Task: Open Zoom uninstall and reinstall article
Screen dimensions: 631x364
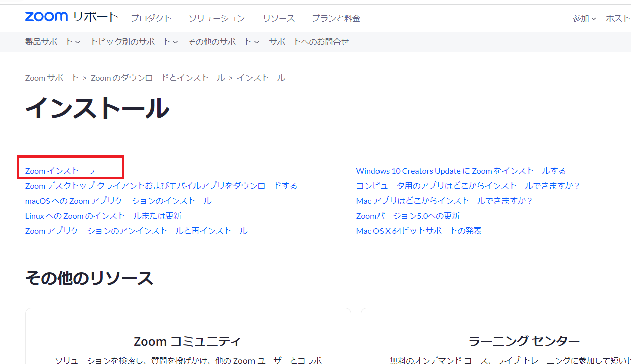Action: point(136,231)
